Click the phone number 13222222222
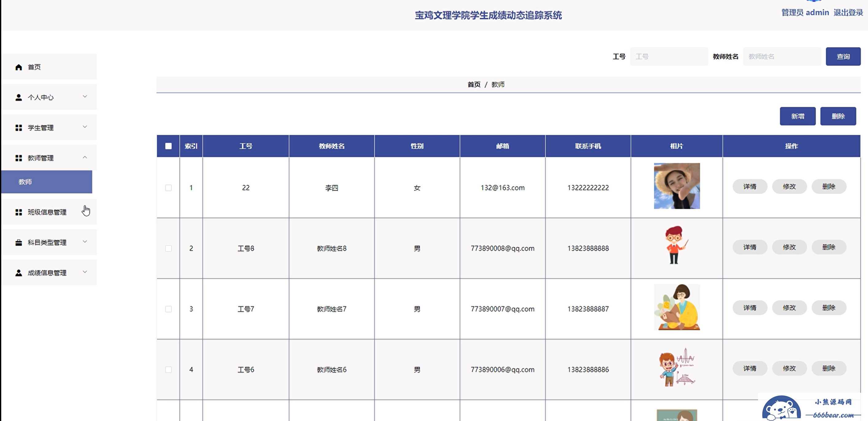868x421 pixels. pyautogui.click(x=588, y=188)
